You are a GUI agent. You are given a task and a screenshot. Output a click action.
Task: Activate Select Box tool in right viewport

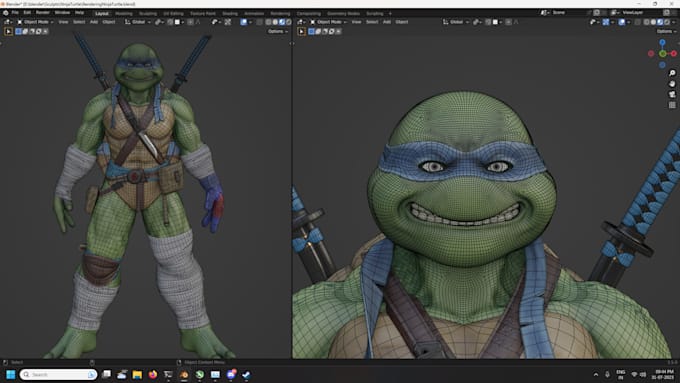301,31
